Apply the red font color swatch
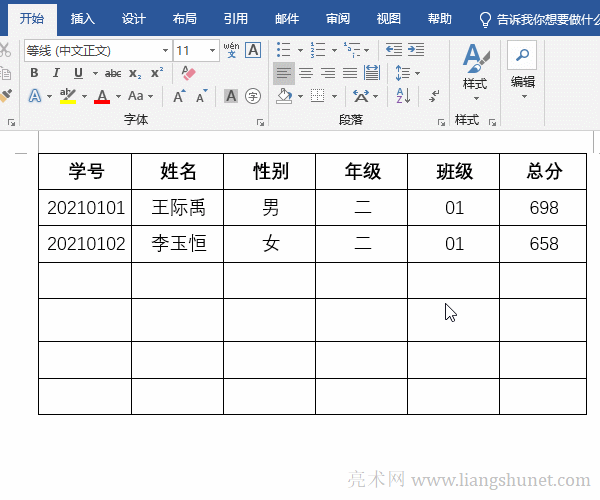The height and width of the screenshot is (500, 600). [102, 96]
